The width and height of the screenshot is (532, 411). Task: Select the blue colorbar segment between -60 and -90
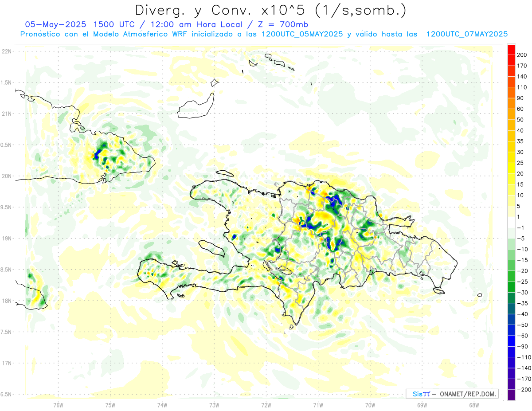511,341
